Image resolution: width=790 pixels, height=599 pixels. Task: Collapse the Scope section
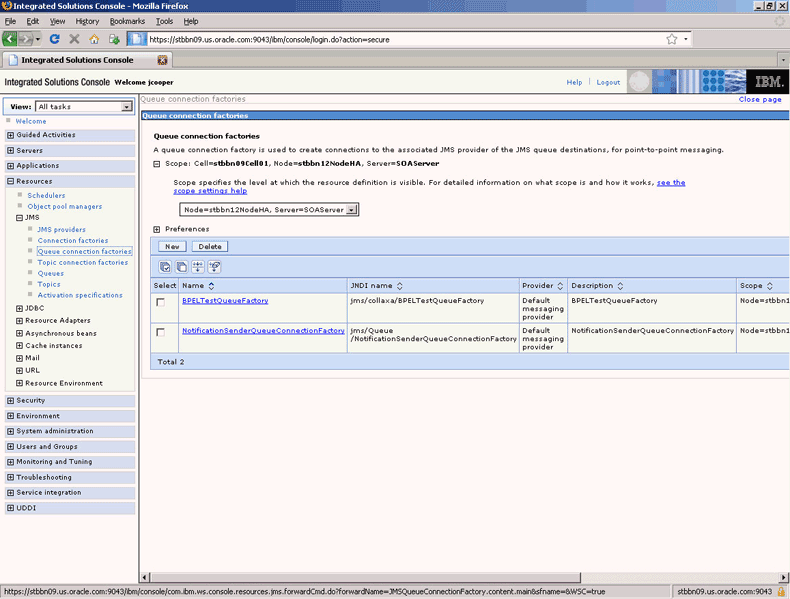click(x=157, y=164)
